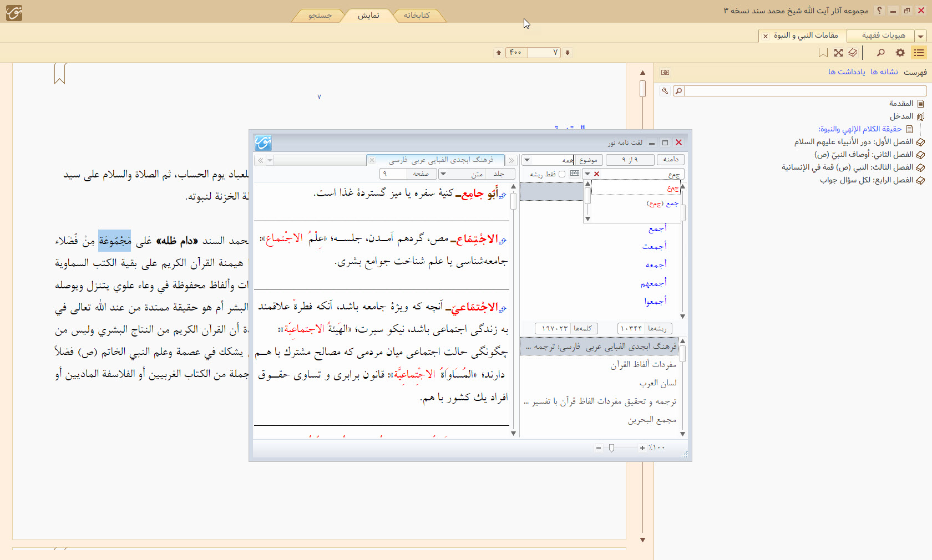Screen dimensions: 932x560
Task: Go to previous page with up arrow
Action: click(x=499, y=53)
